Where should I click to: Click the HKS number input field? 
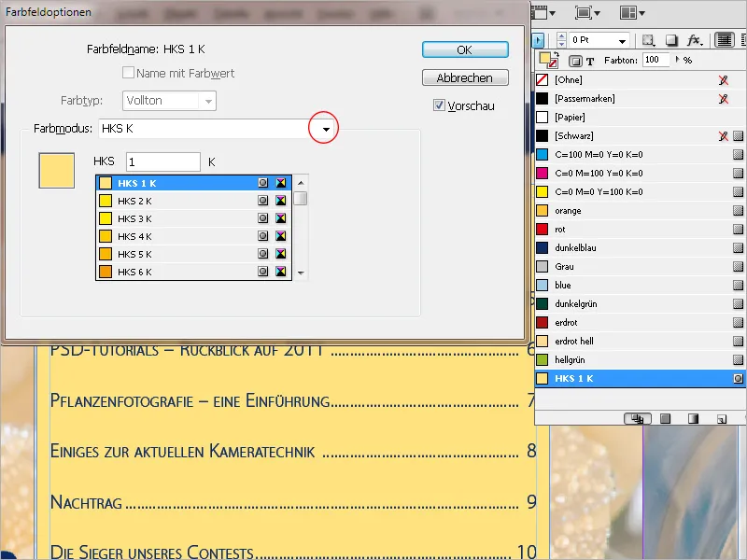[x=162, y=161]
